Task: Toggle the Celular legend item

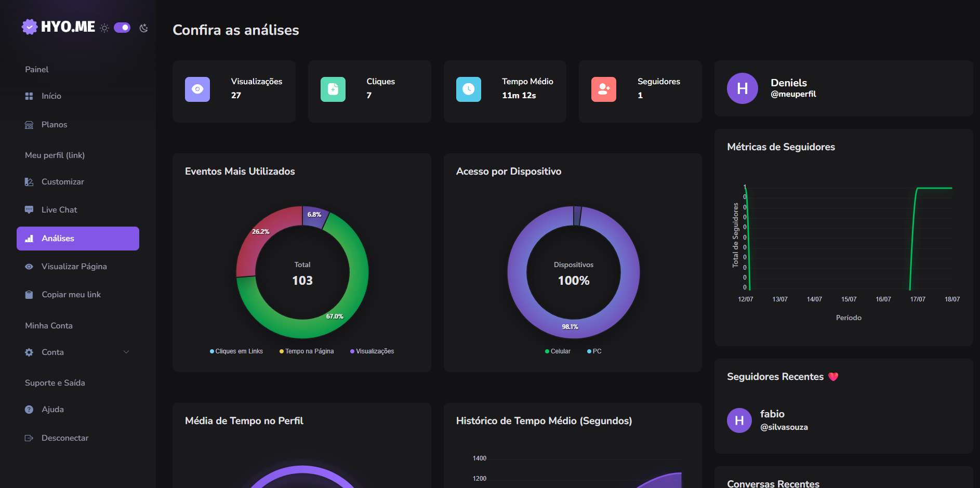Action: coord(558,351)
